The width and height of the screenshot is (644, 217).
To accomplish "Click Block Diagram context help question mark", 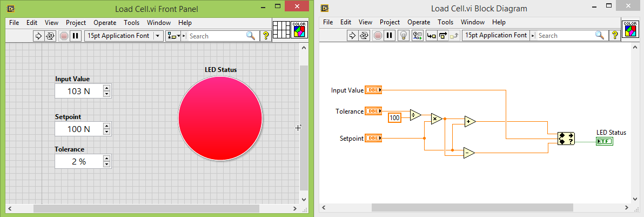I will coord(615,35).
